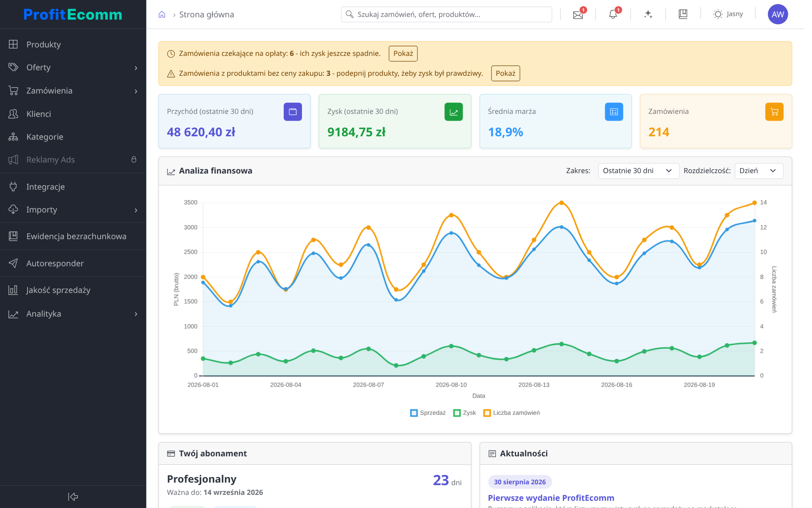
Task: Click the search orders input field
Action: [447, 14]
